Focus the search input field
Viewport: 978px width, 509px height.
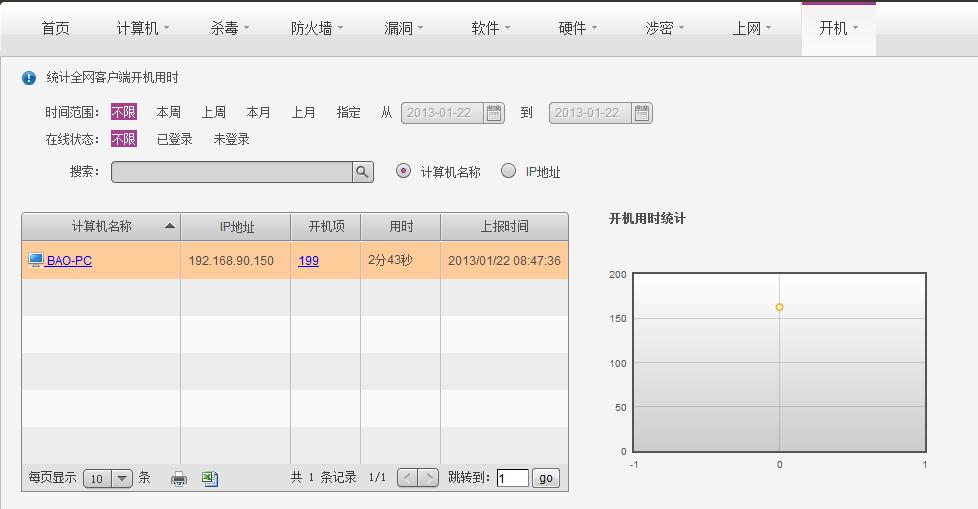pos(231,172)
